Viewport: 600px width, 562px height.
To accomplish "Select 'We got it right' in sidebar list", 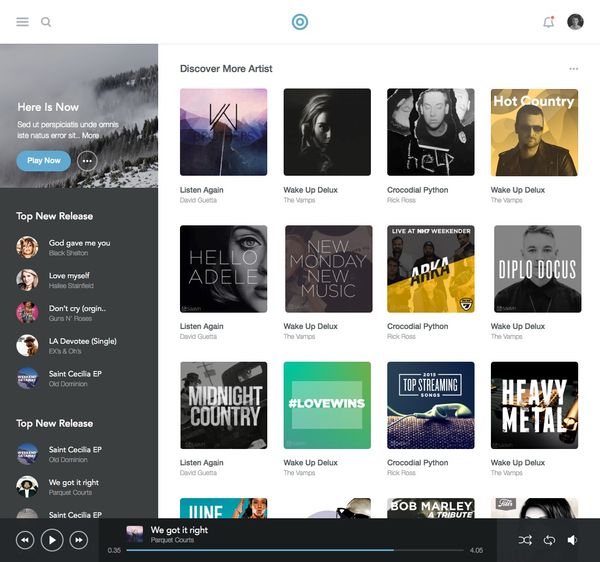I will (x=79, y=487).
